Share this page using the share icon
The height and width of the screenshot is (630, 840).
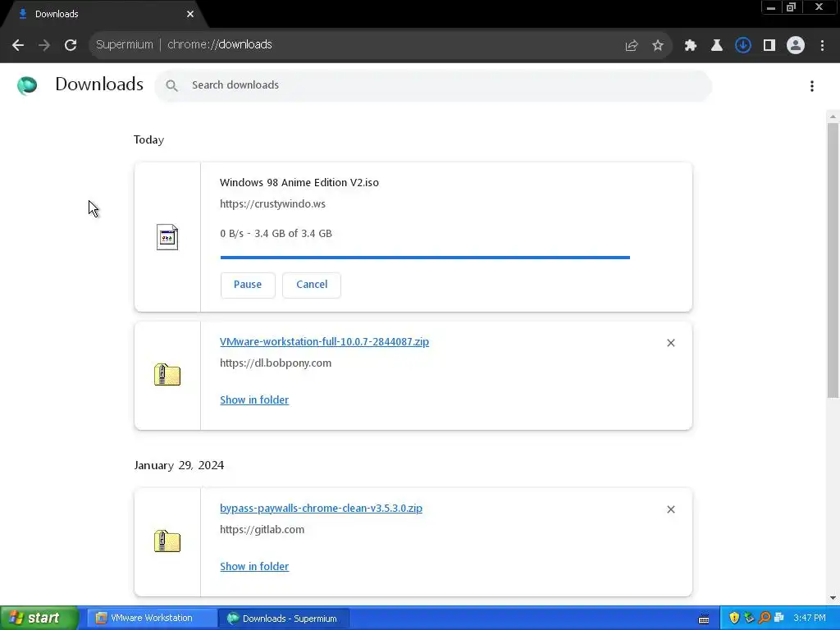tap(632, 46)
